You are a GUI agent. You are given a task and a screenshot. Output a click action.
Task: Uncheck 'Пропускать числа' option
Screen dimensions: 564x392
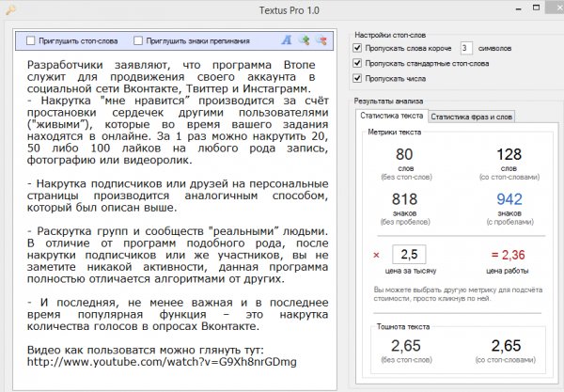357,78
